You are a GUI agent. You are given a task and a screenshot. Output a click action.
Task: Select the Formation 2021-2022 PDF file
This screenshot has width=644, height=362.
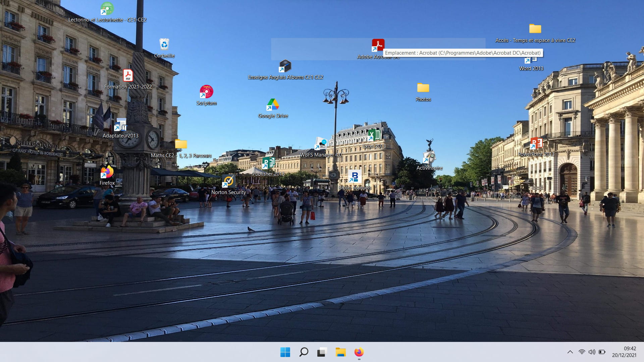[x=128, y=76]
